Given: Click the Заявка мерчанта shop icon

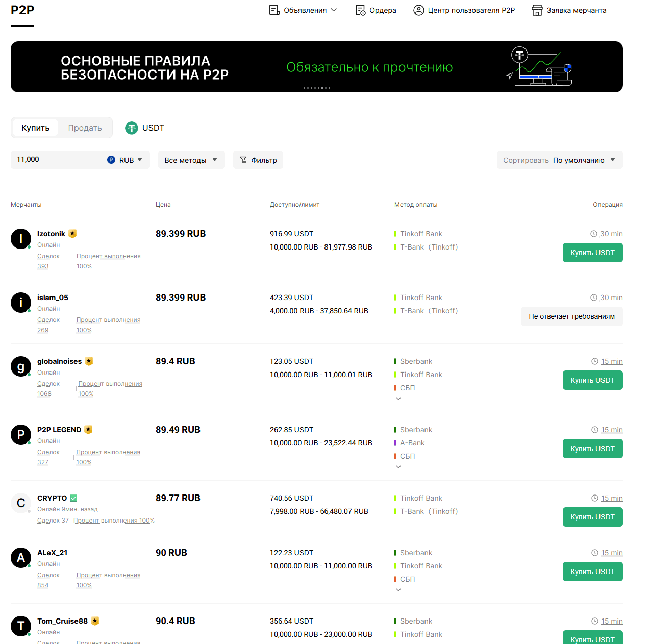Looking at the screenshot, I should click(537, 10).
